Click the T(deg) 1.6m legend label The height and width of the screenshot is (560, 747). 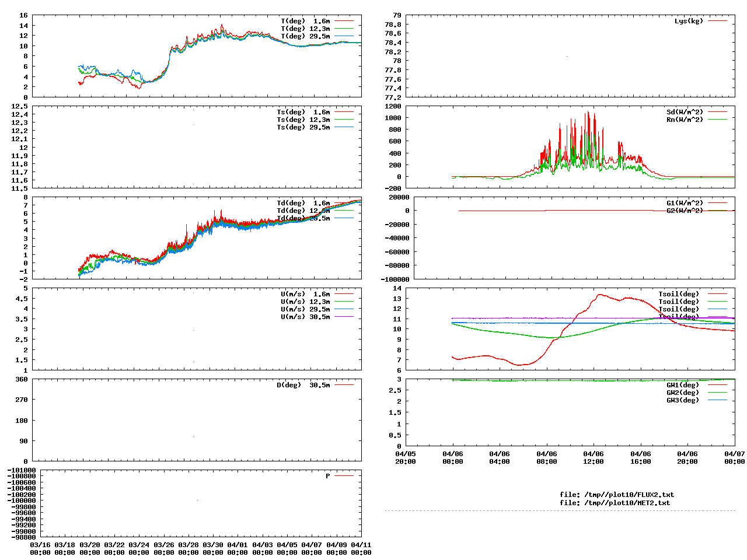point(305,21)
